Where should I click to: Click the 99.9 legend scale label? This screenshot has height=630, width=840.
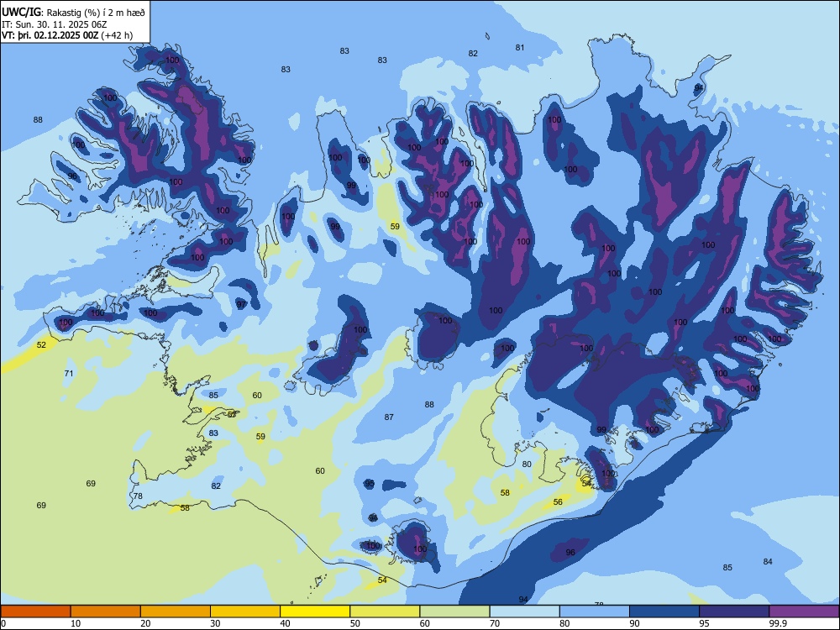tap(778, 623)
